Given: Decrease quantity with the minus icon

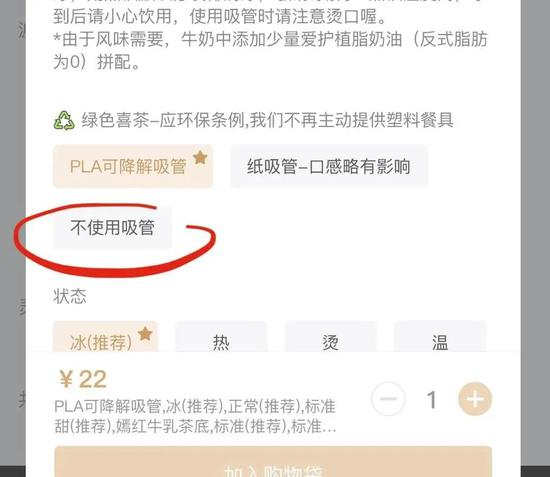Looking at the screenshot, I should point(388,399).
